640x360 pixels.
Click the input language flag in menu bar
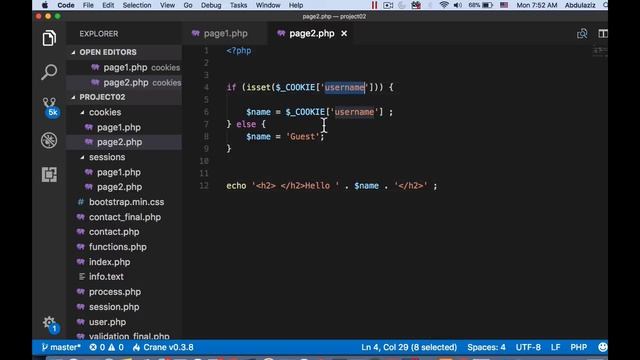pos(504,5)
